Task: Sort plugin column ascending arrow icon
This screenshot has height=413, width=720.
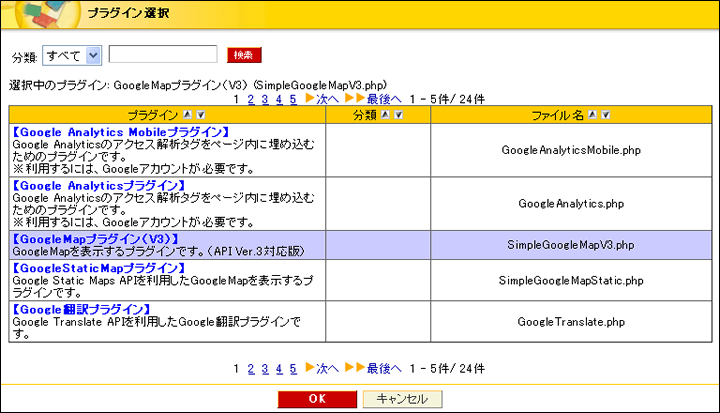Action: [186, 116]
